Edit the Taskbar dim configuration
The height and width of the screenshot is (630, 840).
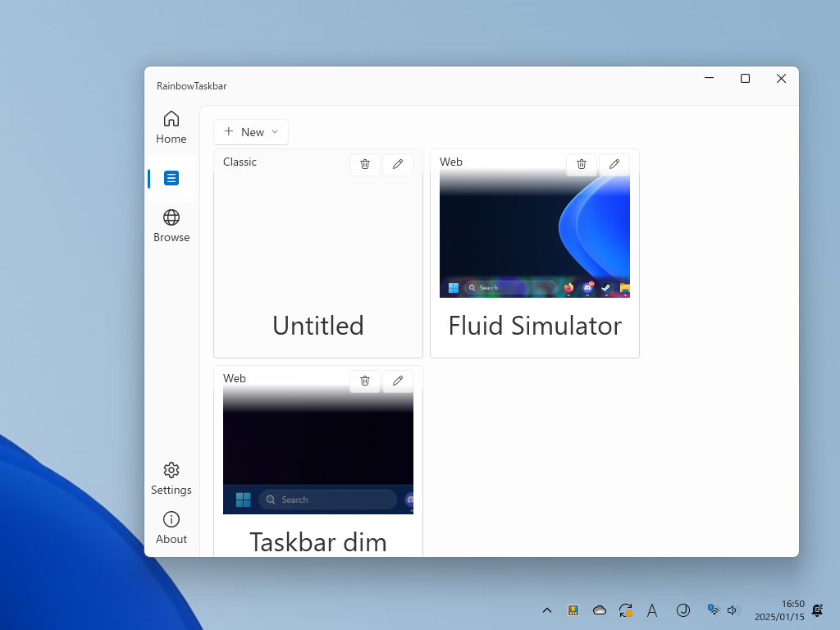(x=398, y=381)
